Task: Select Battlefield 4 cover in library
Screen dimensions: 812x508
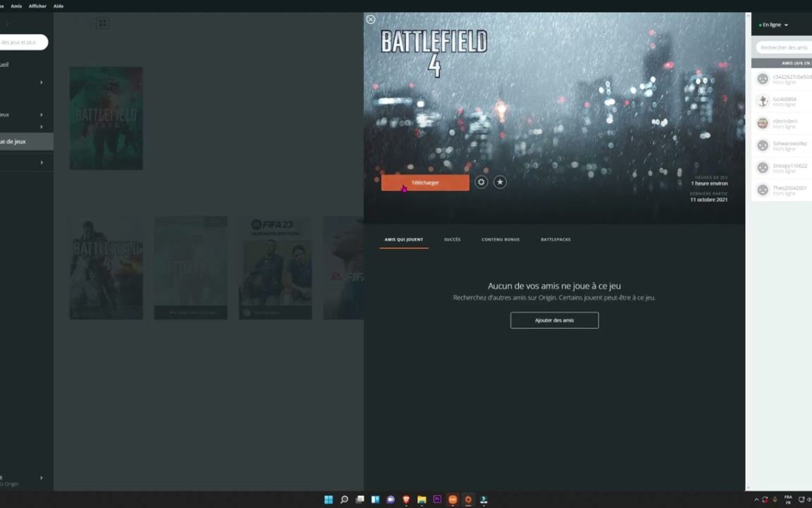Action: [x=106, y=268]
